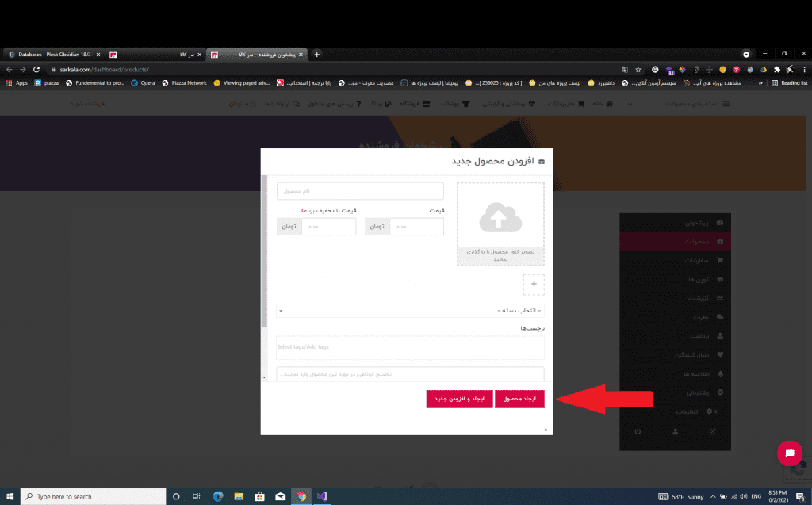Open the red chat bubble widget
The image size is (812, 505).
(789, 453)
